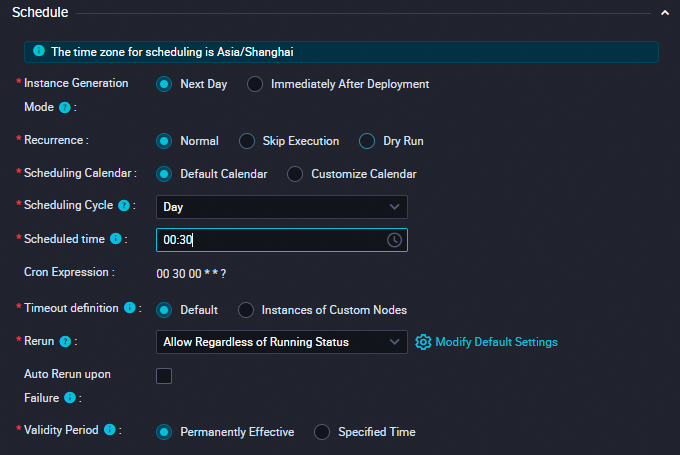The image size is (680, 455).
Task: Click the gear icon for default settings
Action: [423, 342]
